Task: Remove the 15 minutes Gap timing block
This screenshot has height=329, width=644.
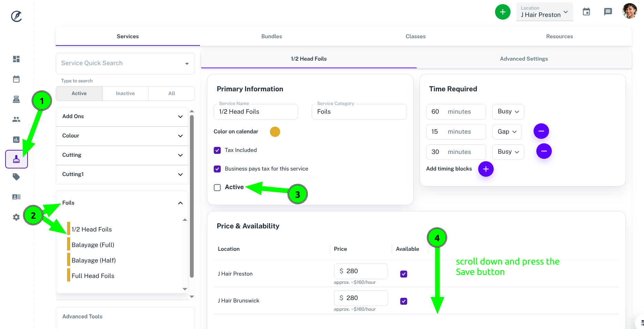Action: point(541,131)
